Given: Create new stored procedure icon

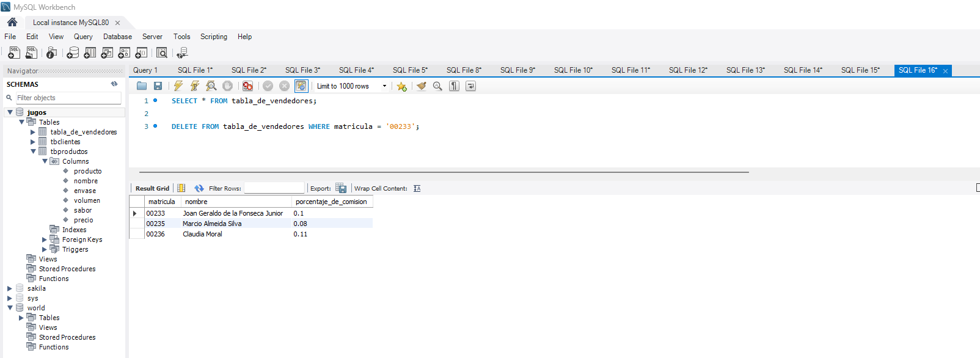Looking at the screenshot, I should [x=124, y=53].
